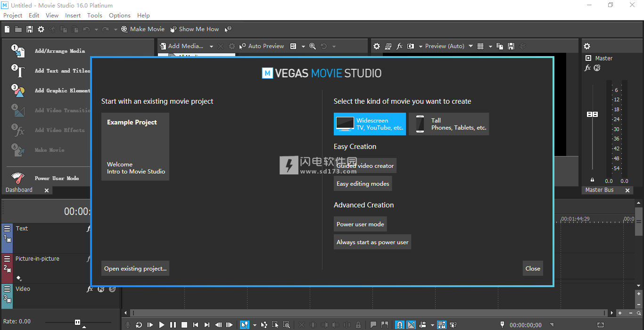Open the media Views dropdown arrow
This screenshot has height=330, width=644.
303,46
